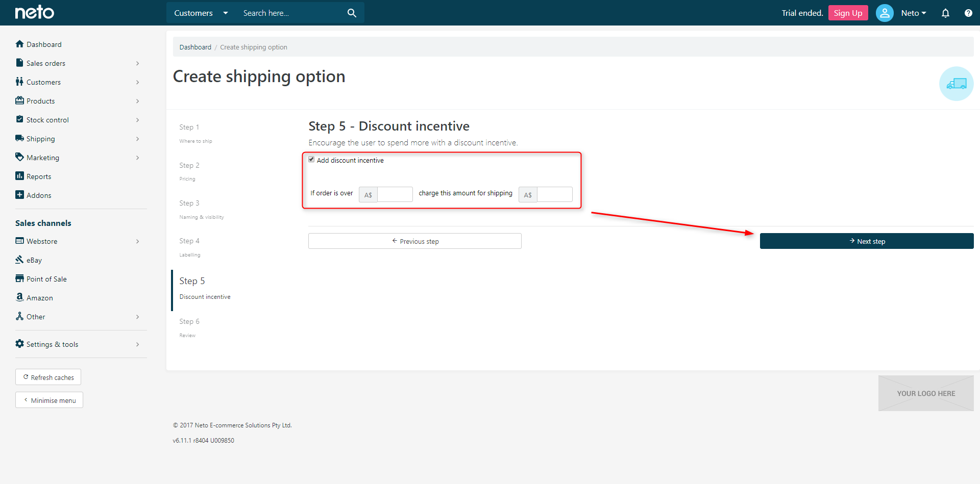Click the search magnifier icon
This screenshot has height=484, width=980.
coord(352,13)
